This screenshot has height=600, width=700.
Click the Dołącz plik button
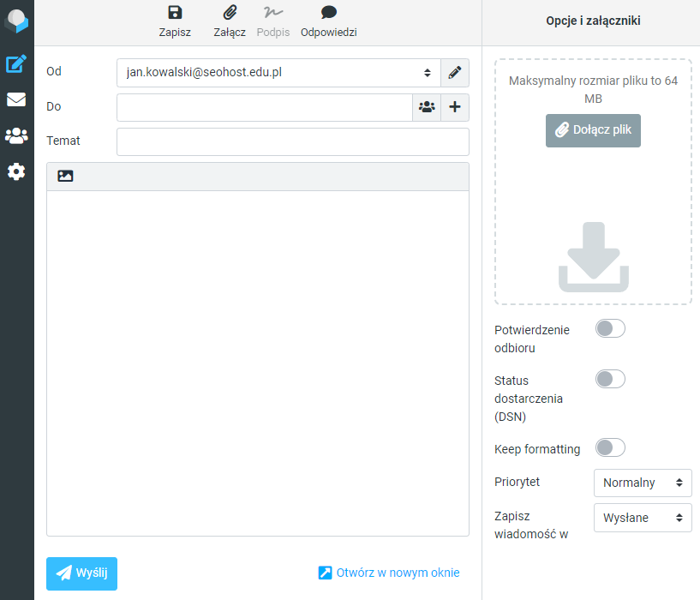coord(593,130)
